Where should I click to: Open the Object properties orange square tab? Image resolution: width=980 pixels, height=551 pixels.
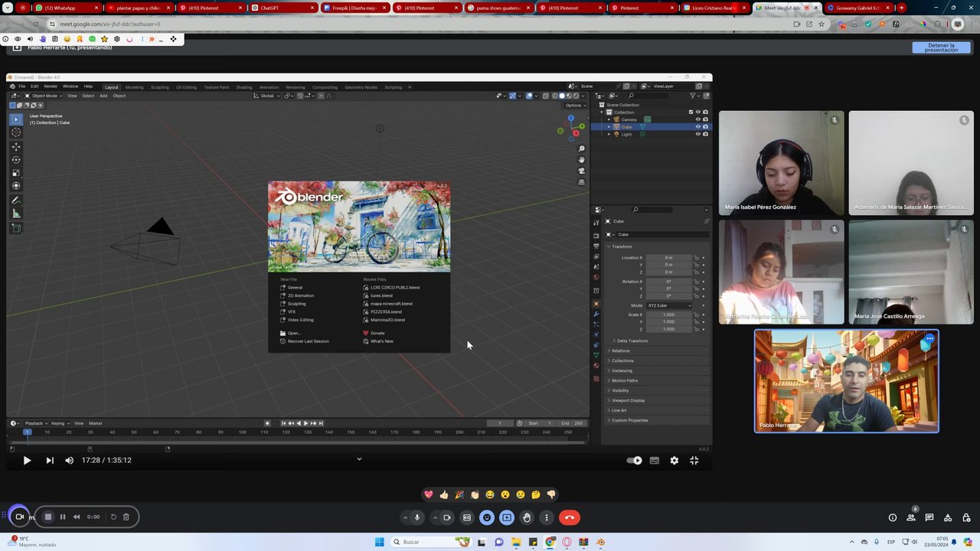596,304
